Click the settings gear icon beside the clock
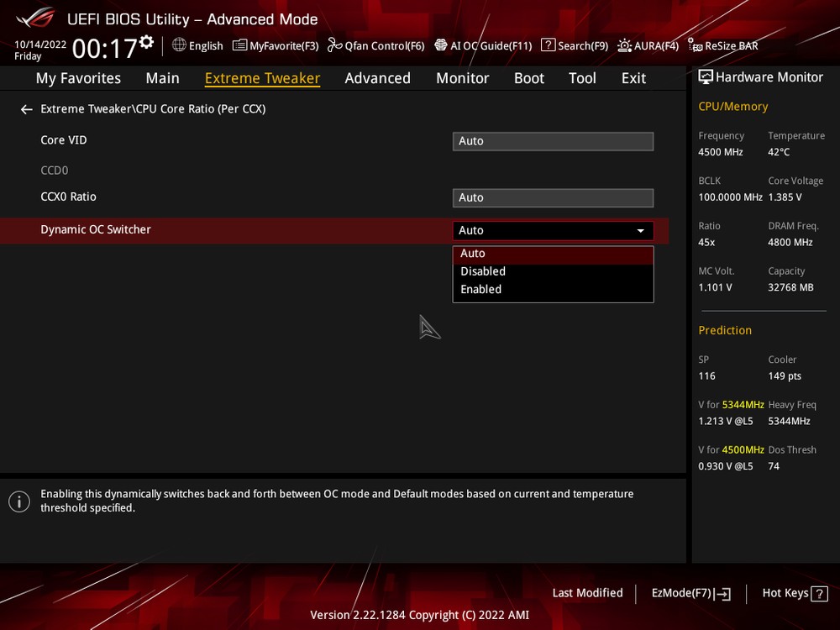 tap(147, 42)
